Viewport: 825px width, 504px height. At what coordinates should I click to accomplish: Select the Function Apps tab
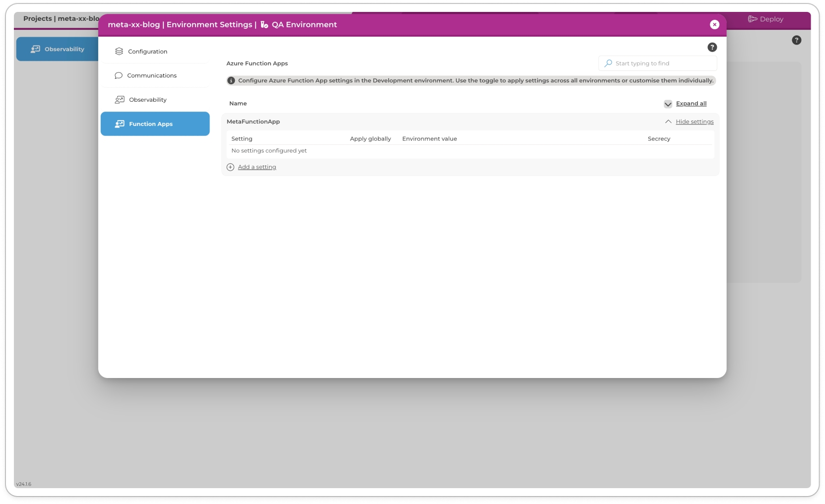tap(155, 124)
